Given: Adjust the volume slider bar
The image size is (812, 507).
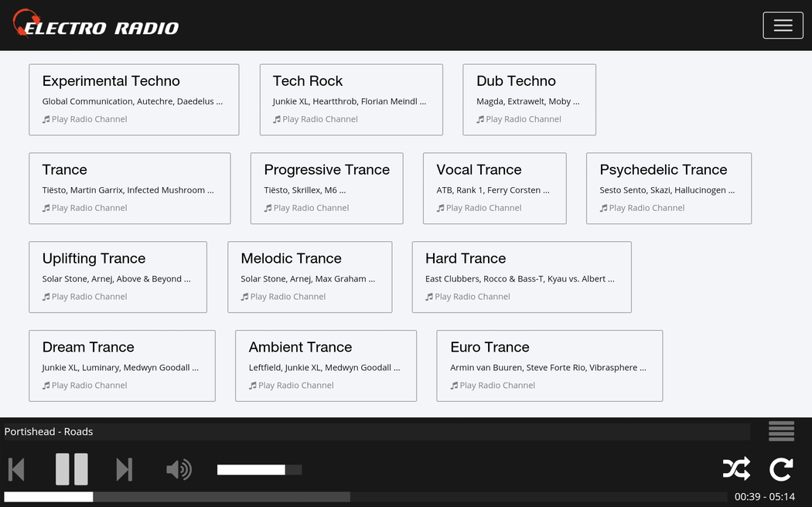Looking at the screenshot, I should coord(259,470).
